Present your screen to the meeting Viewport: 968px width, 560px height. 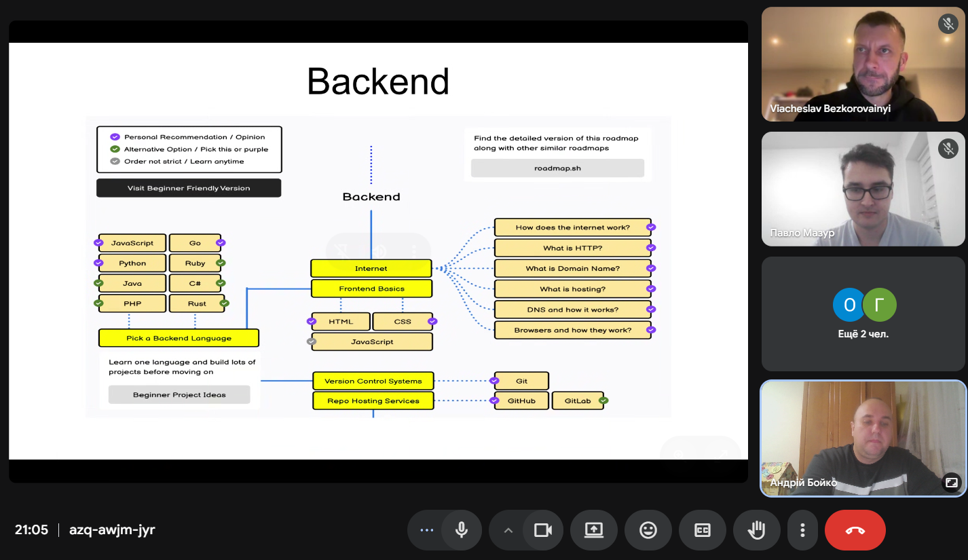(x=594, y=530)
